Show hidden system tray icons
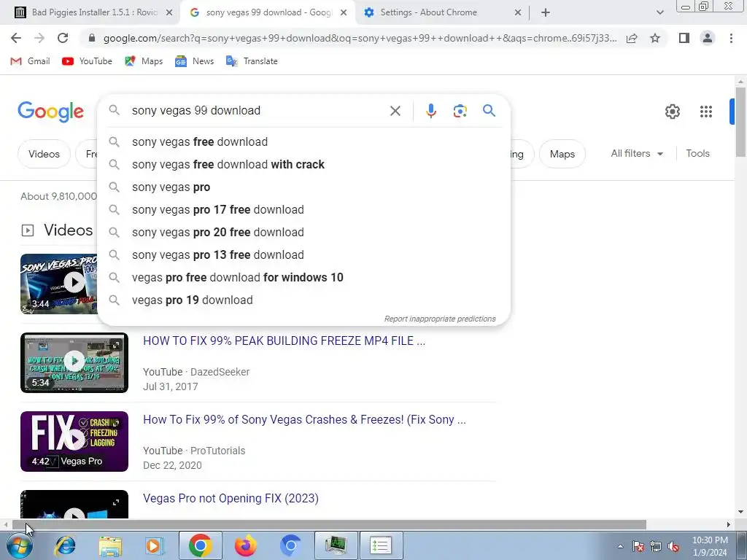747x560 pixels. coord(620,546)
